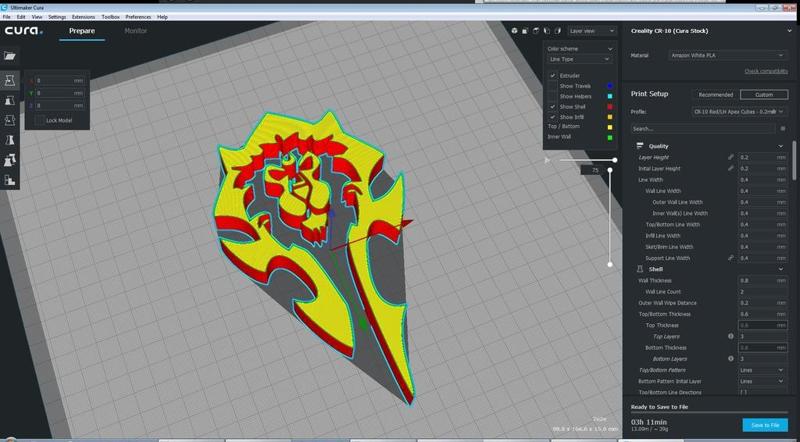Switch Print Setup to Custom mode
The width and height of the screenshot is (800, 442).
764,95
